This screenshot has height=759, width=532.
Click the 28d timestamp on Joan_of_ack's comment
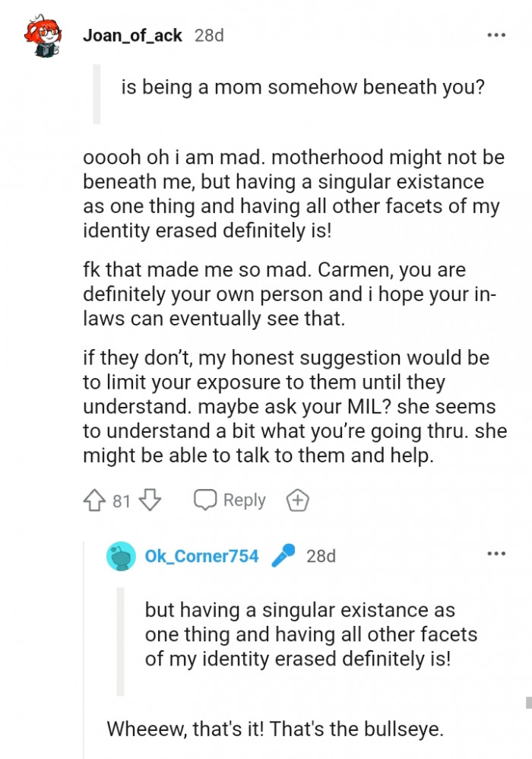(207, 35)
